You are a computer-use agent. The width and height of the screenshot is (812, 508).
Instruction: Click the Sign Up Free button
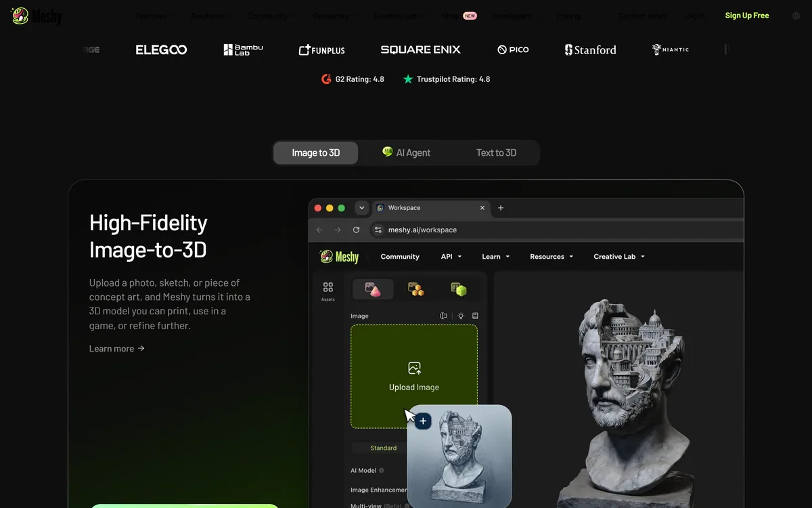pos(747,16)
